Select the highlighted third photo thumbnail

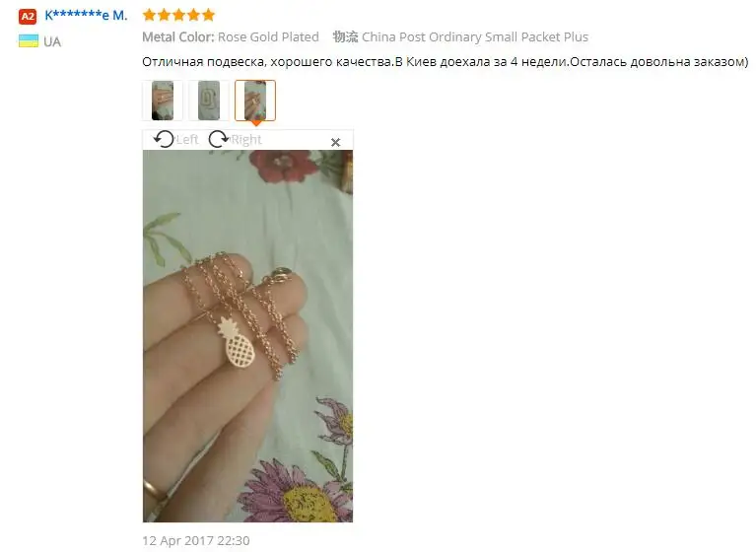click(x=255, y=101)
